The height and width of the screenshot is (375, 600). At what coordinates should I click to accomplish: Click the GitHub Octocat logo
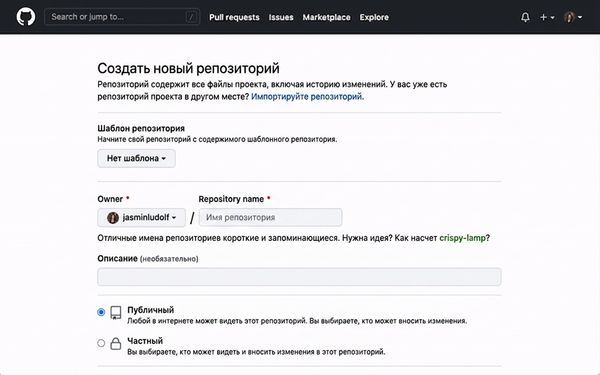(26, 17)
